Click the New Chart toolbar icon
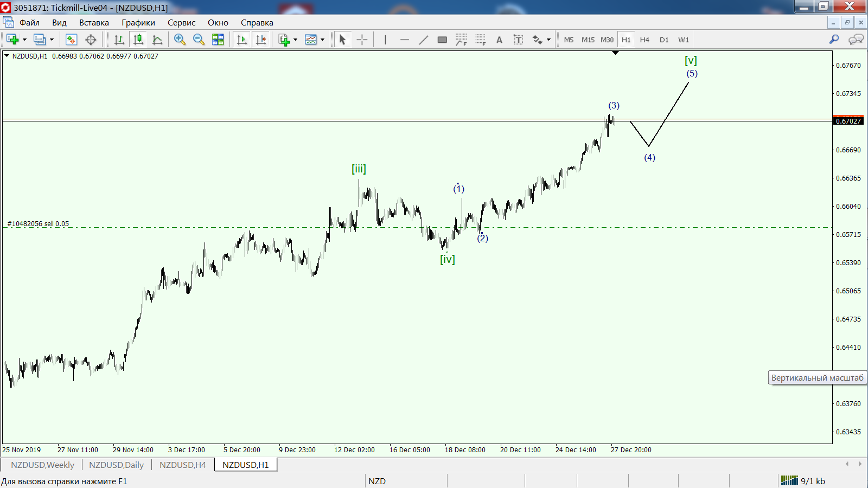The width and height of the screenshot is (868, 488). [x=12, y=40]
